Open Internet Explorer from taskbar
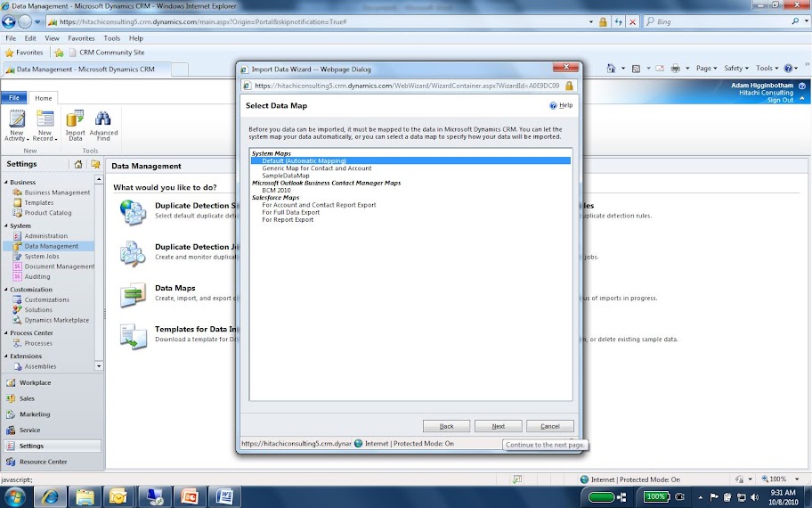Viewport: 812px width, 508px height. pos(50,497)
